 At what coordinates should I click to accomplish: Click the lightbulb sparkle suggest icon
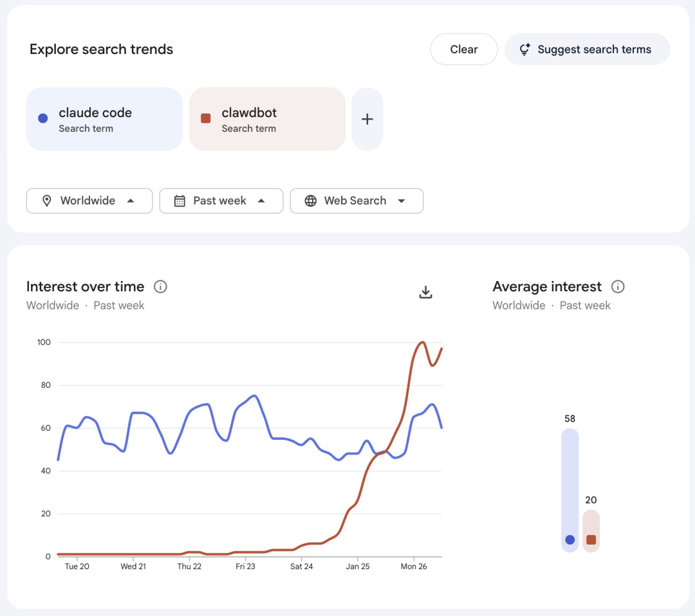click(x=525, y=50)
